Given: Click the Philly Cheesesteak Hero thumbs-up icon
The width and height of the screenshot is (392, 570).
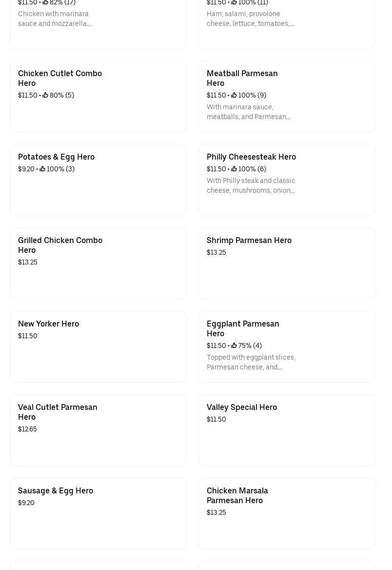Looking at the screenshot, I should 234,169.
